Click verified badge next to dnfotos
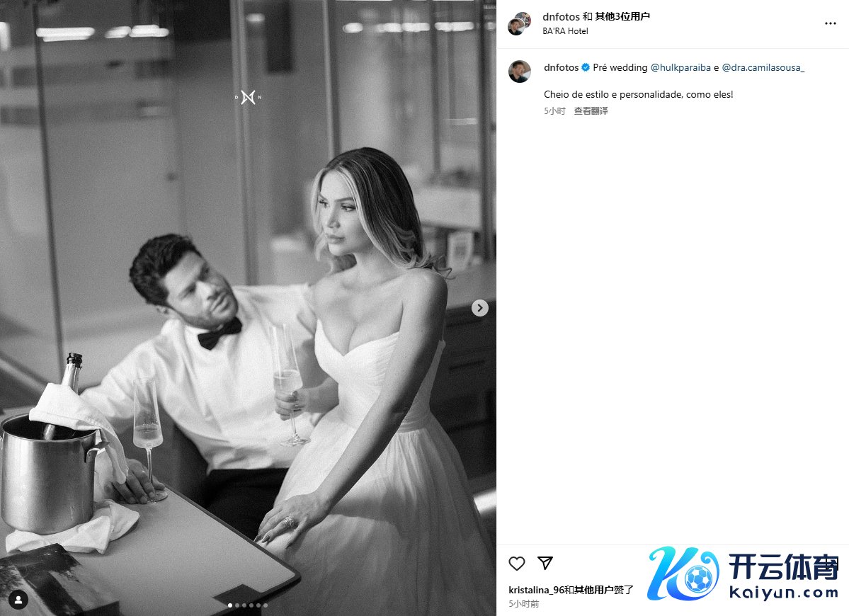Image resolution: width=849 pixels, height=616 pixels. [x=586, y=68]
